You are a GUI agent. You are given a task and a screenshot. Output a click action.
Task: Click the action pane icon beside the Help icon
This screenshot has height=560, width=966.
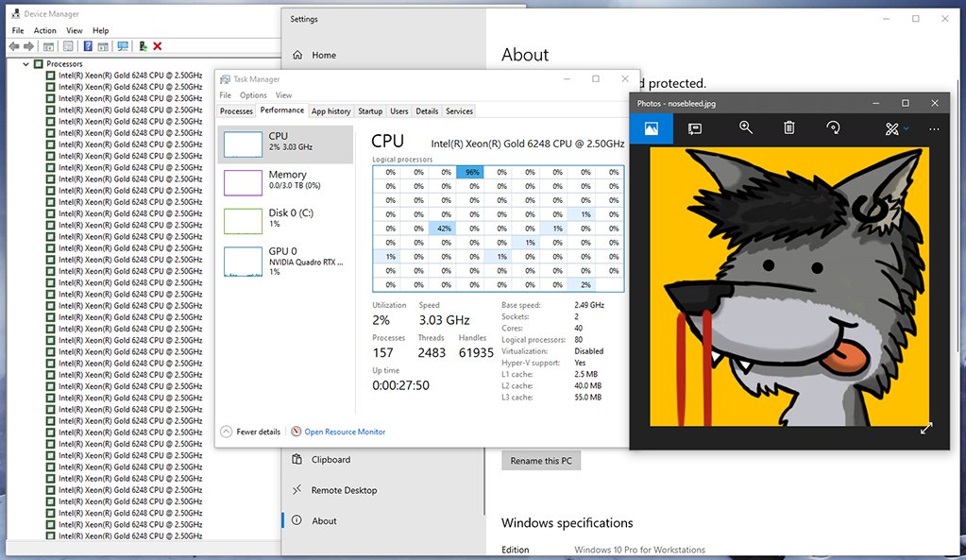click(x=103, y=46)
